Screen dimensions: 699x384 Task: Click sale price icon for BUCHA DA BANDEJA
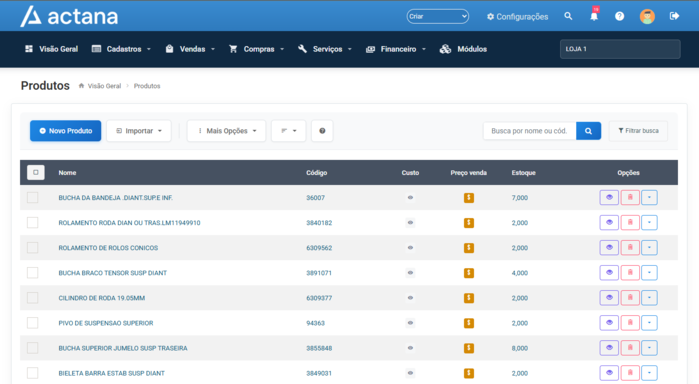469,198
